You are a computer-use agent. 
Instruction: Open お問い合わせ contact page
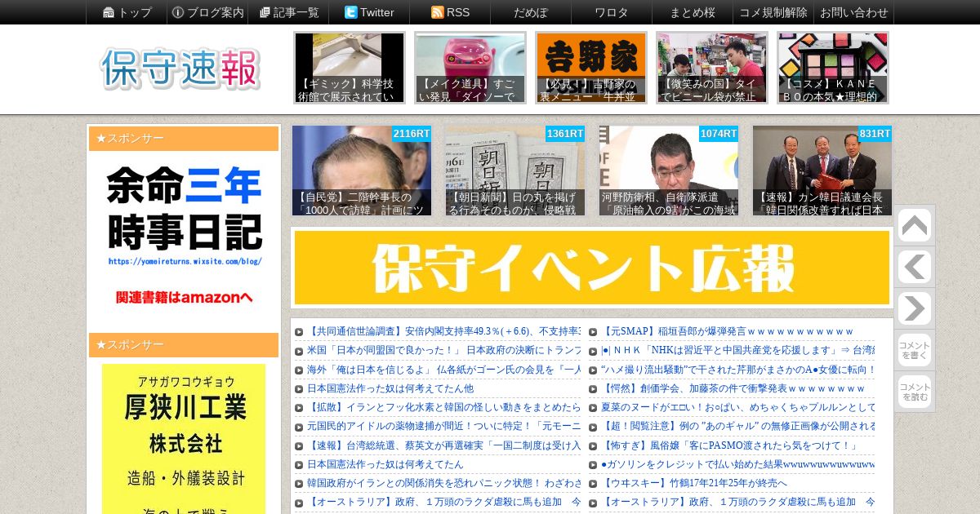[853, 12]
